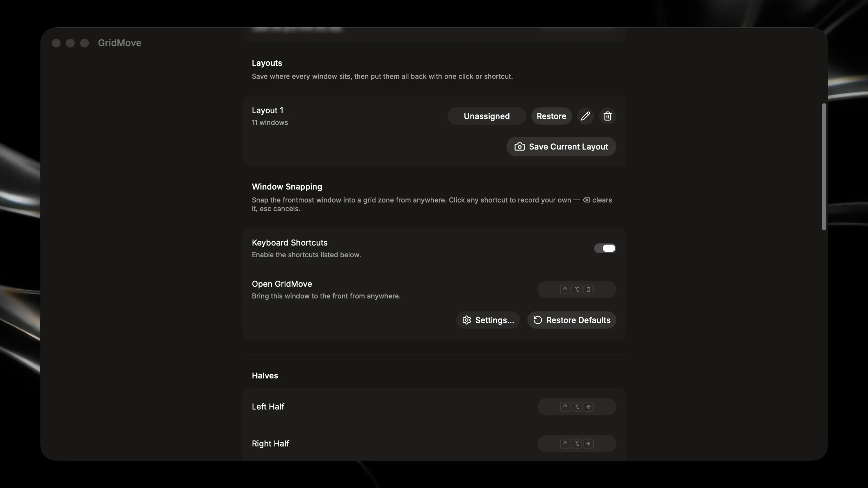Click Restore Defaults button
This screenshot has height=488, width=868.
(572, 320)
